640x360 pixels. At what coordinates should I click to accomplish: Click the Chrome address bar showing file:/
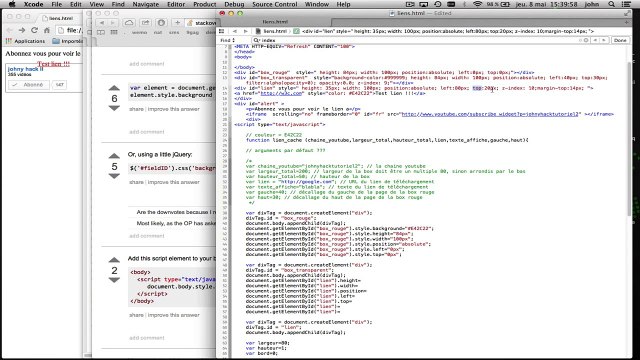69,30
